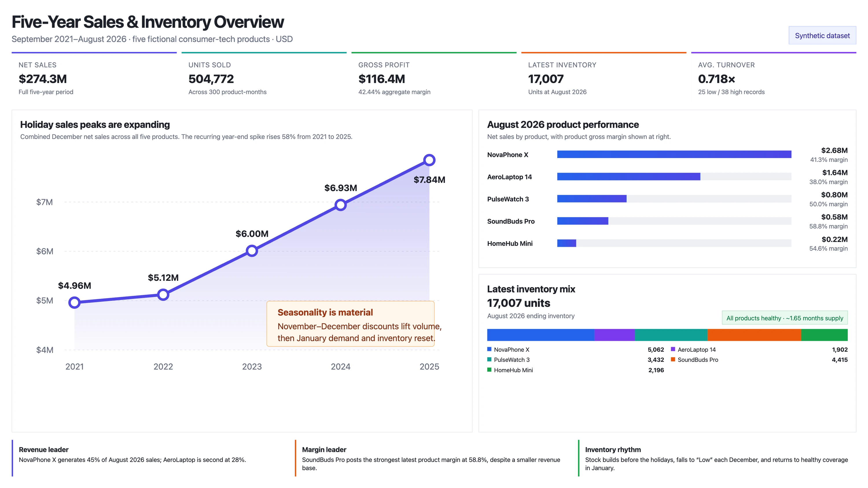868x488 pixels.
Task: Click the $7M y-axis label
Action: tap(45, 202)
